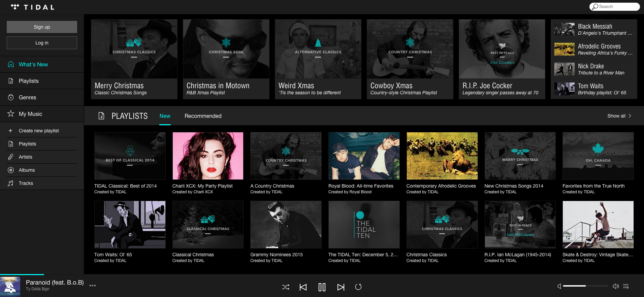Open more options for Paranoid track

pyautogui.click(x=93, y=286)
